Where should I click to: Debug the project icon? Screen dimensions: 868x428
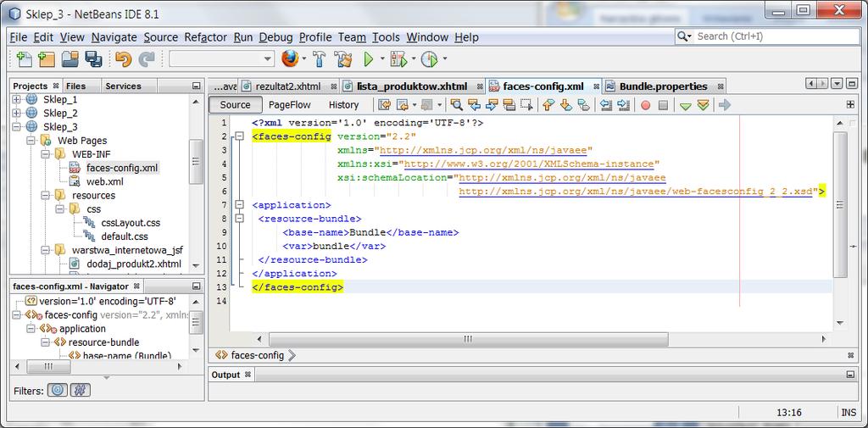(x=398, y=58)
